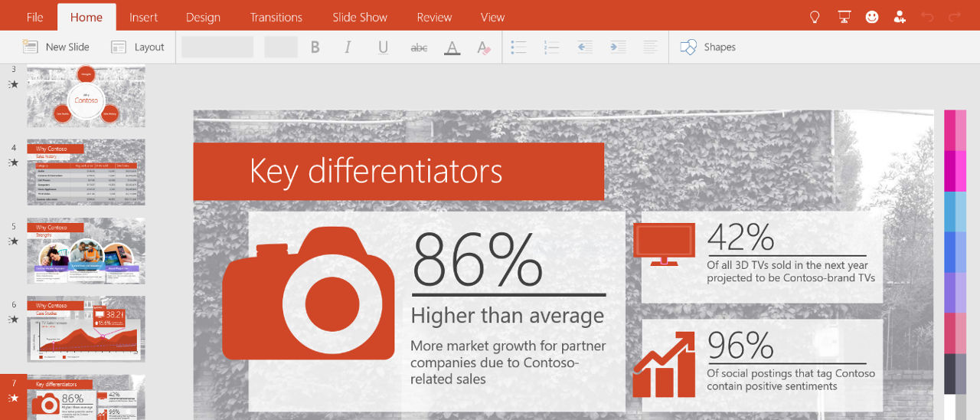
Task: Toggle Bold formatting
Action: (x=315, y=48)
